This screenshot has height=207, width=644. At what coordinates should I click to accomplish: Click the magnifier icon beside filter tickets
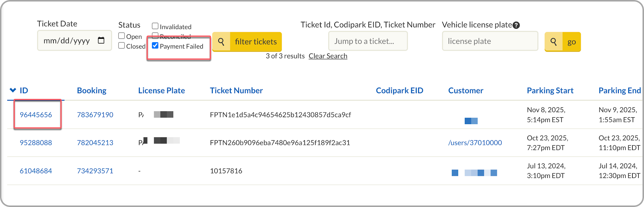point(221,42)
